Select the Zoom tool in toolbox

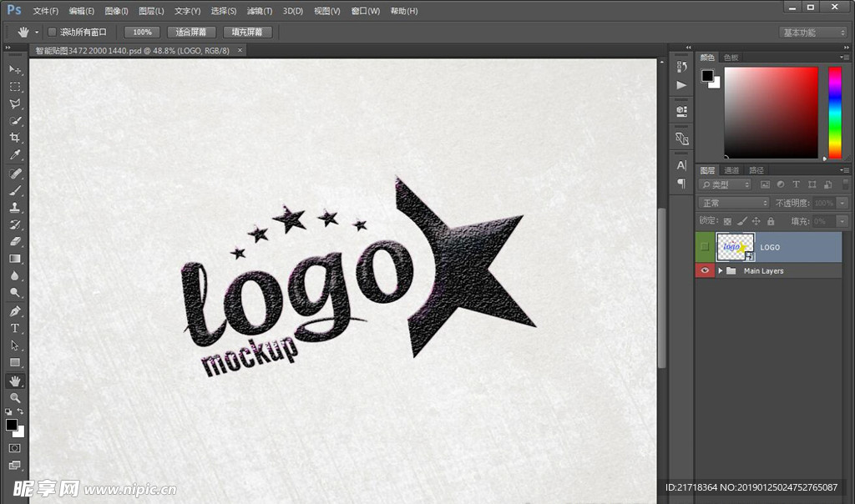pyautogui.click(x=15, y=398)
